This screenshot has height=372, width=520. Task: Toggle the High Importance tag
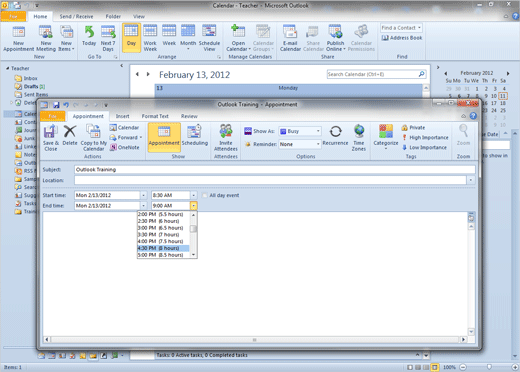click(425, 137)
